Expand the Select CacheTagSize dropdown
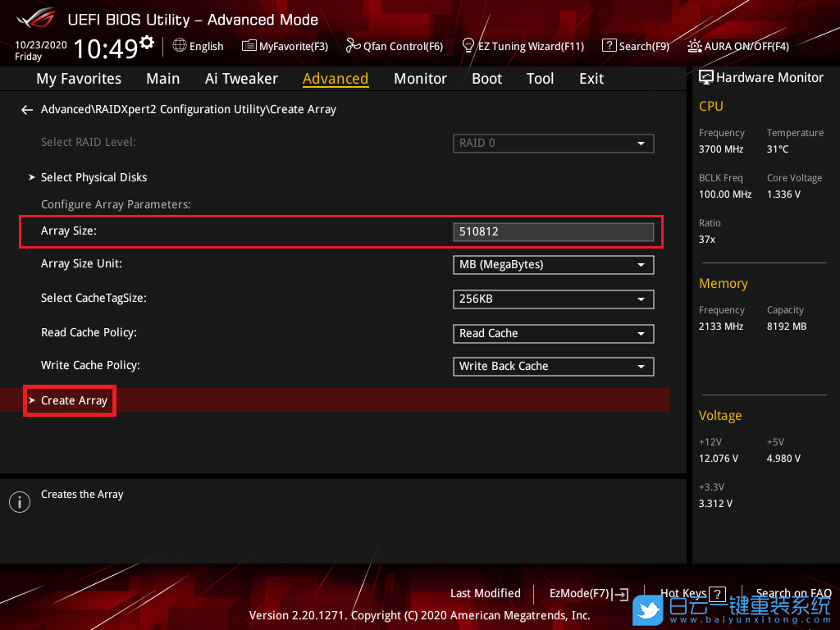The height and width of the screenshot is (630, 840). (x=553, y=299)
